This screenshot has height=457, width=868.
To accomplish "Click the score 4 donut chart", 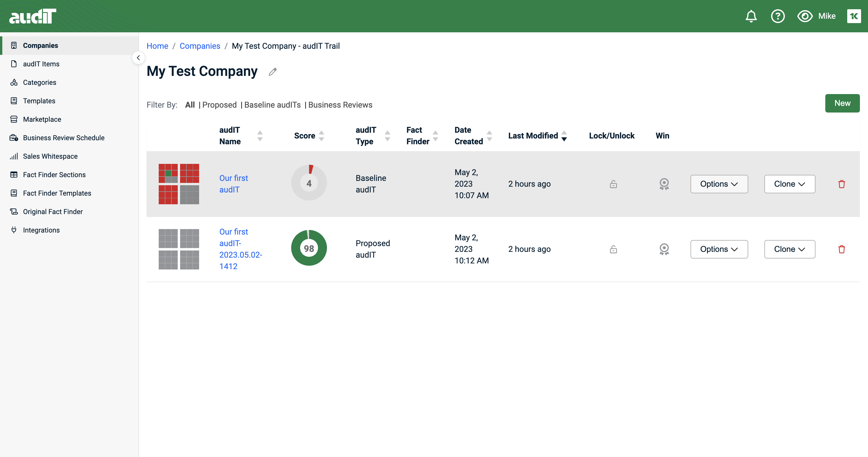I will click(309, 183).
